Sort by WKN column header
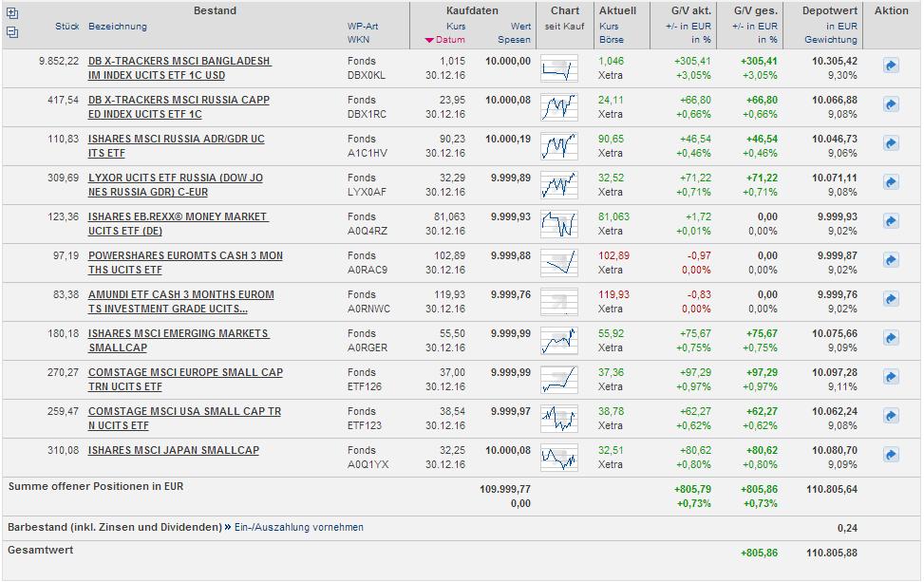 pos(357,40)
